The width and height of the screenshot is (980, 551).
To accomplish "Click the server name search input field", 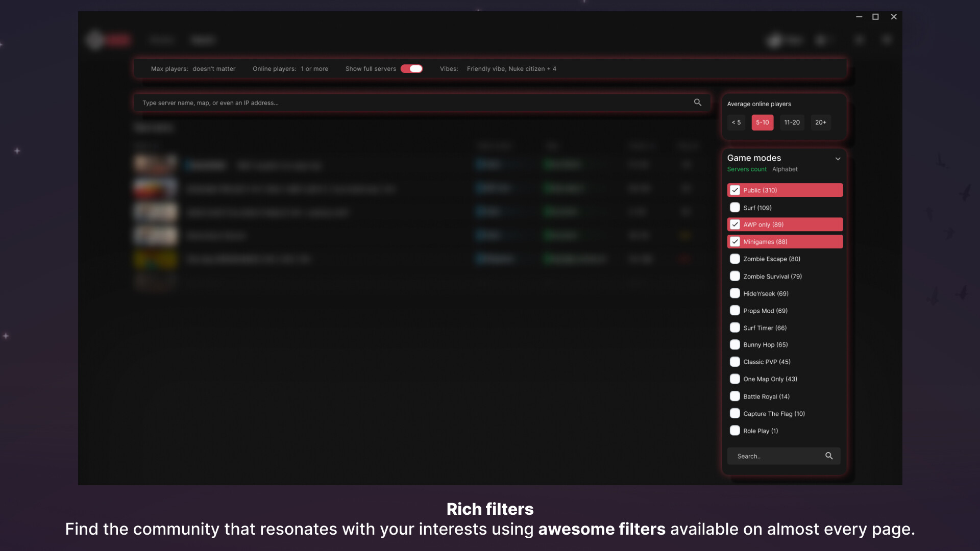I will 408,102.
